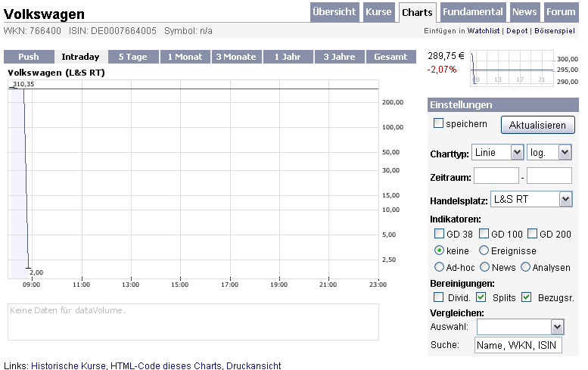
Task: Open HTML-Code dieses Charts link
Action: [x=166, y=365]
